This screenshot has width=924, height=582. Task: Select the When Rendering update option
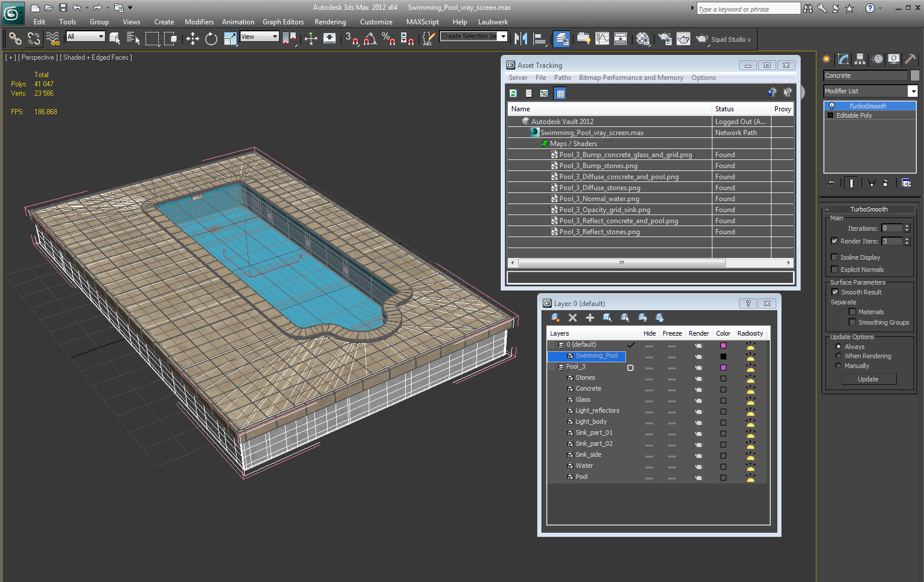coord(838,356)
